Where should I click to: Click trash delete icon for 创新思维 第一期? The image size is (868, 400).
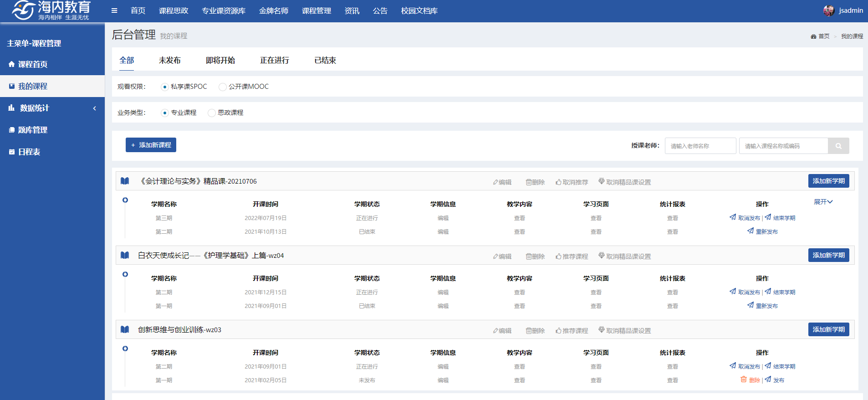point(744,379)
